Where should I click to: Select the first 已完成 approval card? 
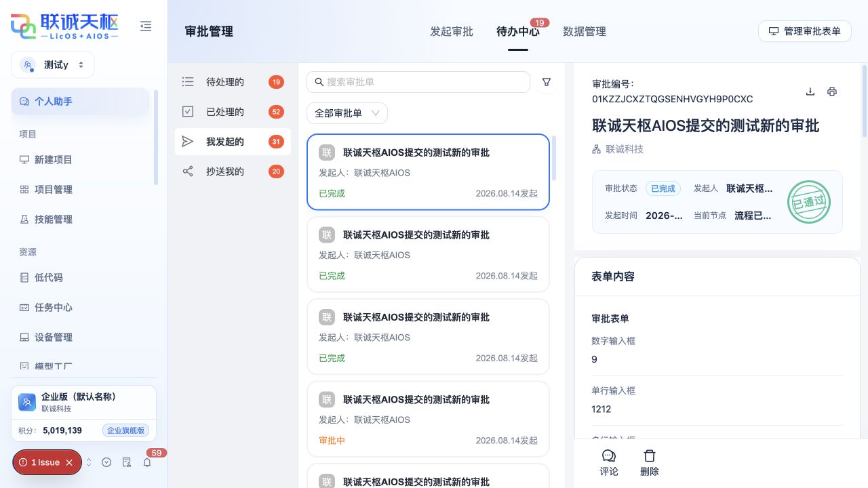tap(428, 172)
